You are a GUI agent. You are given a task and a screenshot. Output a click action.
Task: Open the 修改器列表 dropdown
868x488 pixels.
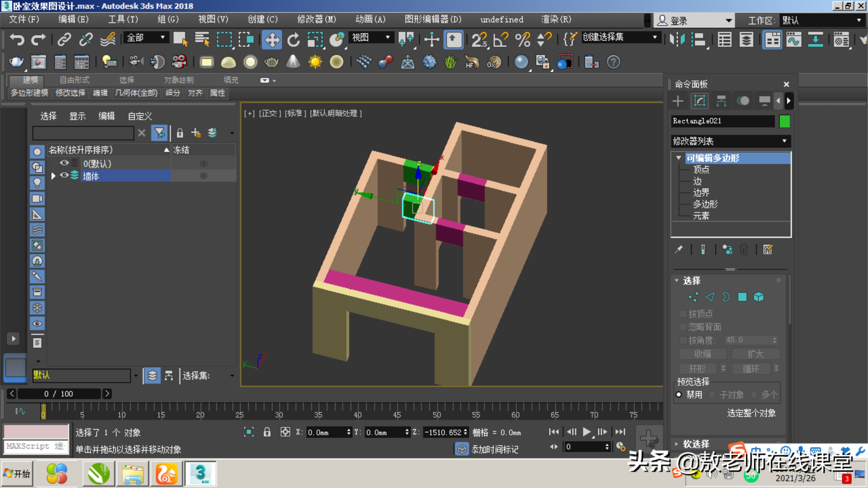tap(784, 141)
